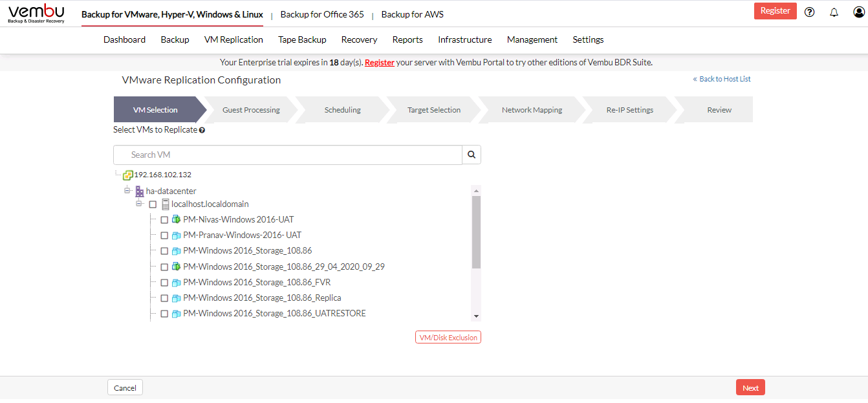Switch to Backup for Office 365
Image resolution: width=868 pixels, height=403 pixels.
pyautogui.click(x=322, y=14)
